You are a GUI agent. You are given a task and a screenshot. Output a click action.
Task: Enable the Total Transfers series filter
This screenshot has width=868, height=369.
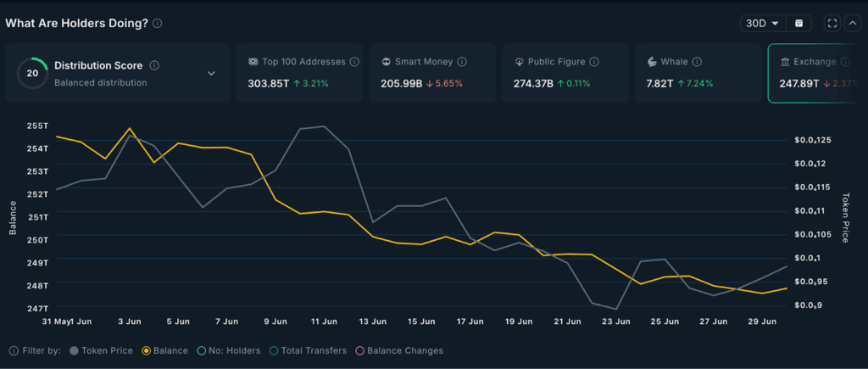tap(308, 350)
